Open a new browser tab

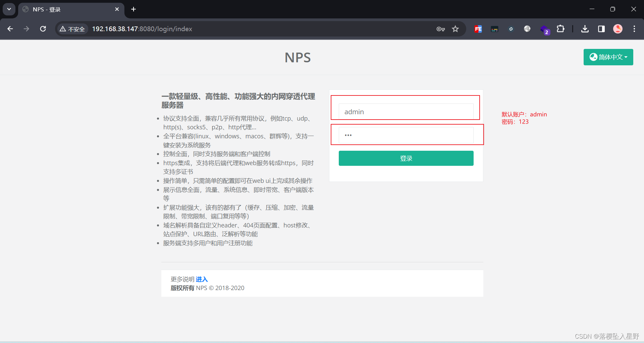click(x=133, y=9)
